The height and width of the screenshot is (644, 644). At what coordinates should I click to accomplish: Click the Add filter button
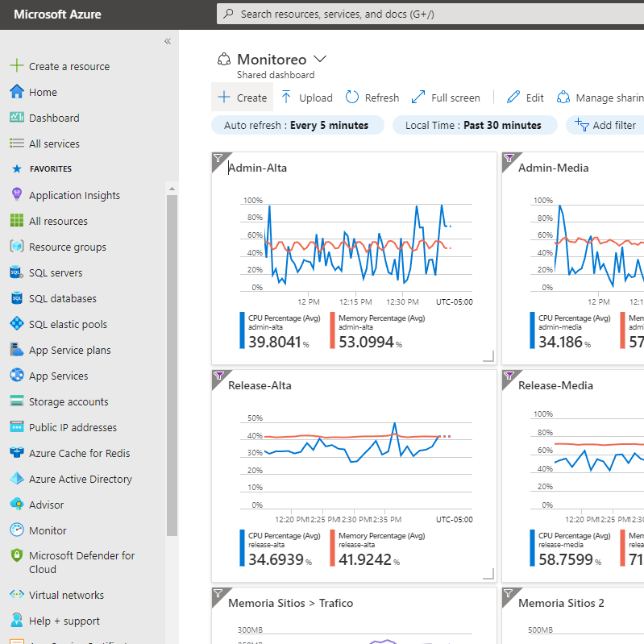pos(605,125)
